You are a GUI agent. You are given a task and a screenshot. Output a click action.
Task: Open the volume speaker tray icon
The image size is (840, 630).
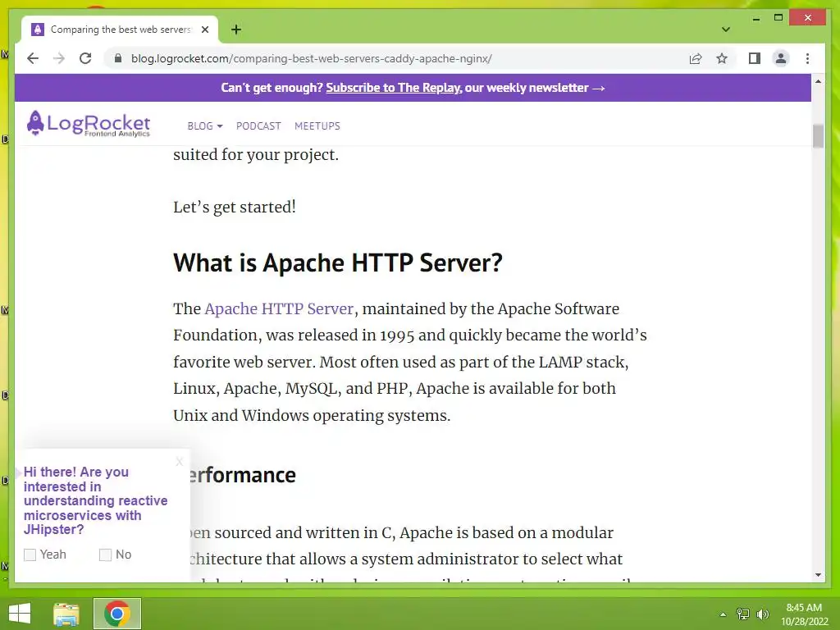tap(762, 614)
